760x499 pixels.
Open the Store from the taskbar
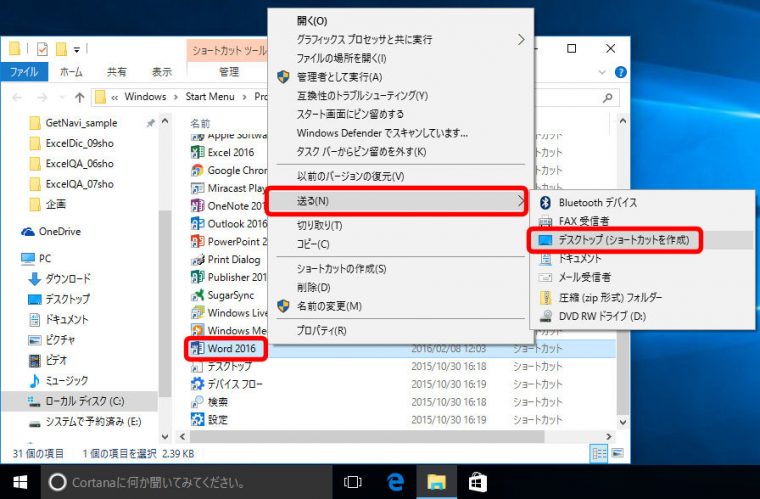(x=478, y=482)
